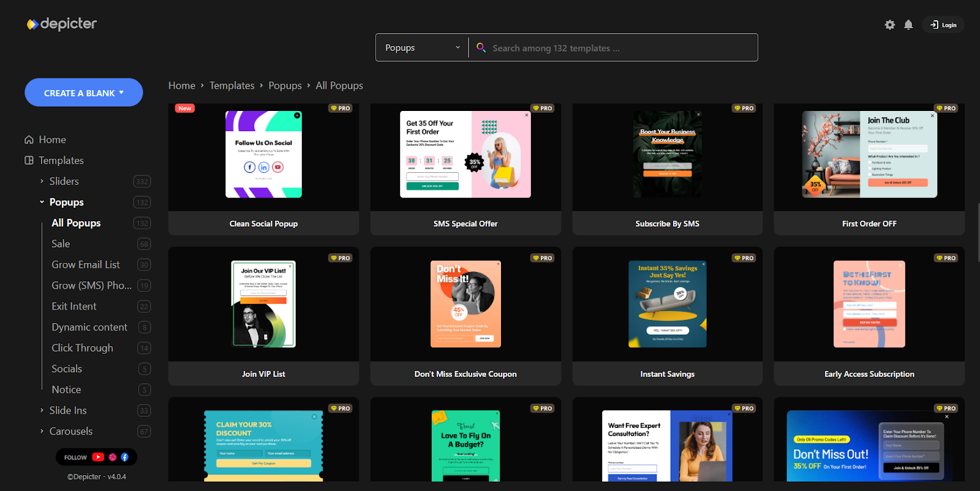The image size is (980, 491).
Task: Select the Slide Ins category
Action: click(x=68, y=410)
